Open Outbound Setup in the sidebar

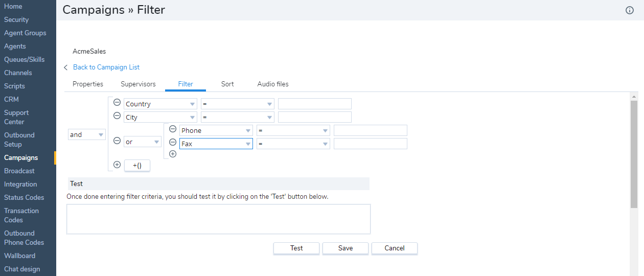[x=19, y=140]
